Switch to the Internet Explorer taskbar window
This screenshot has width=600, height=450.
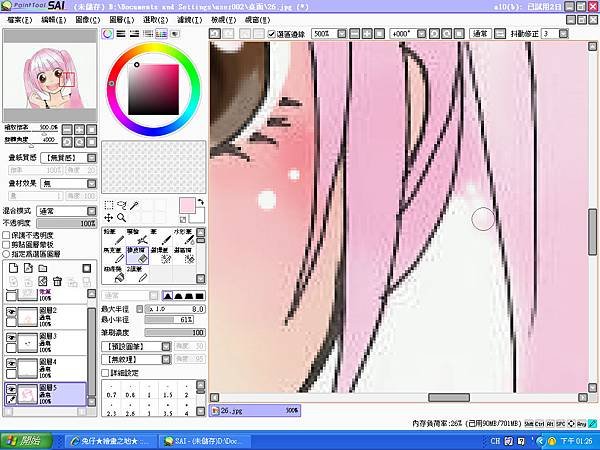pyautogui.click(x=111, y=441)
